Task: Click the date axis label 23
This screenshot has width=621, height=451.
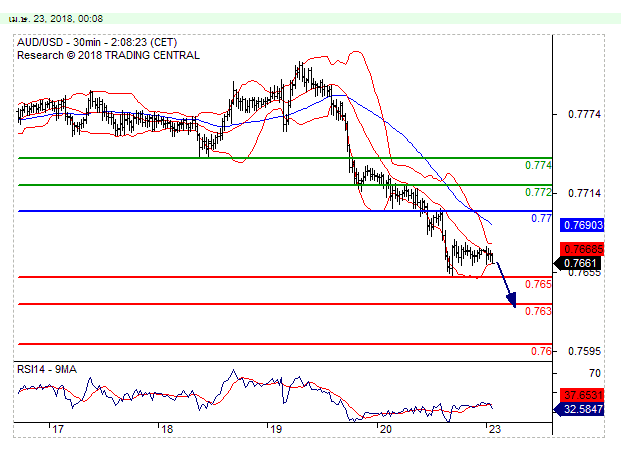Action: 495,429
